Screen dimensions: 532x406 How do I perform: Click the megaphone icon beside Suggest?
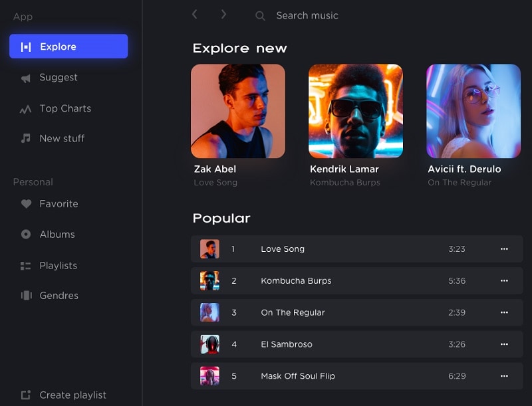coord(26,78)
